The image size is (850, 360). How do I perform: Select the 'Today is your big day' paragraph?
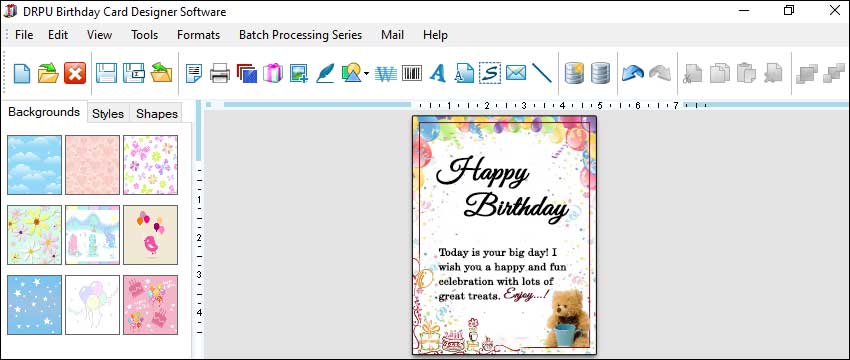click(x=503, y=274)
